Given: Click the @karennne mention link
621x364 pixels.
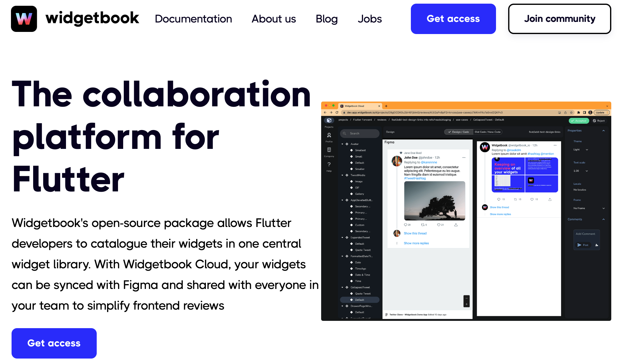Looking at the screenshot, I should pos(429,162).
